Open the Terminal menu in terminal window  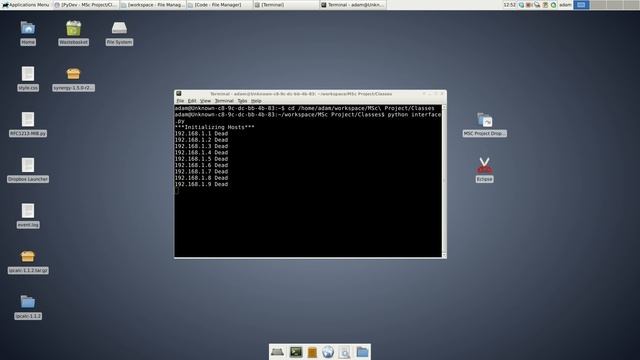[x=224, y=101]
